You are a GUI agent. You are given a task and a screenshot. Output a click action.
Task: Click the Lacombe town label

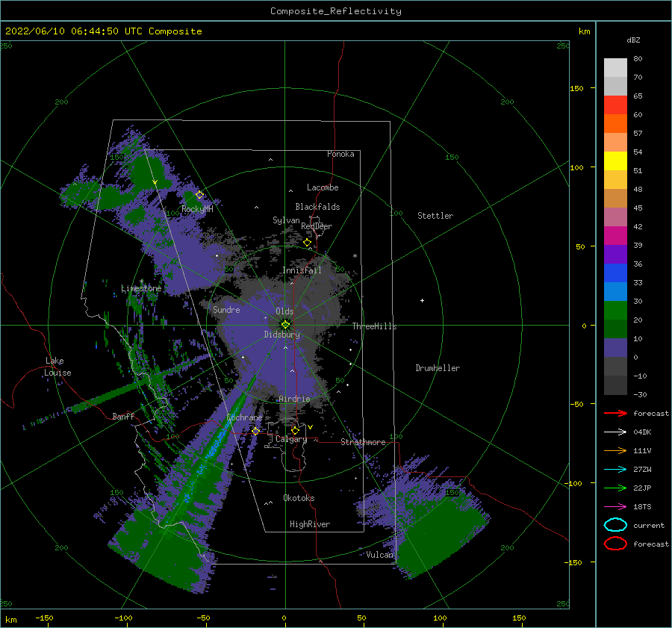pos(323,187)
